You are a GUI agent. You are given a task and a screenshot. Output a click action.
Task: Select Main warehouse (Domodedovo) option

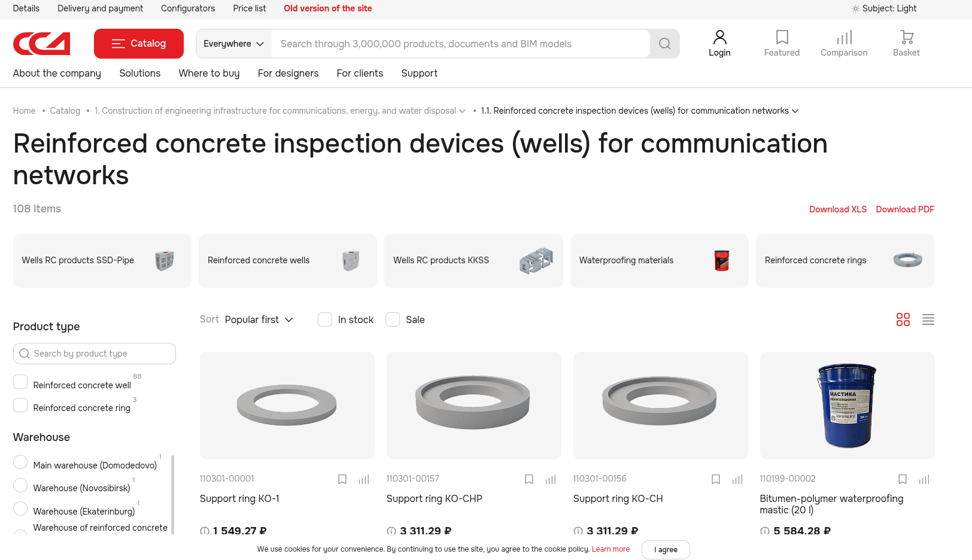pos(20,462)
